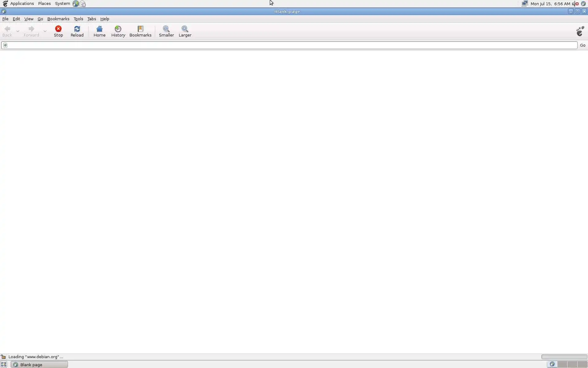Click the loading progress bar in status bar
This screenshot has height=368, width=588.
click(x=564, y=357)
